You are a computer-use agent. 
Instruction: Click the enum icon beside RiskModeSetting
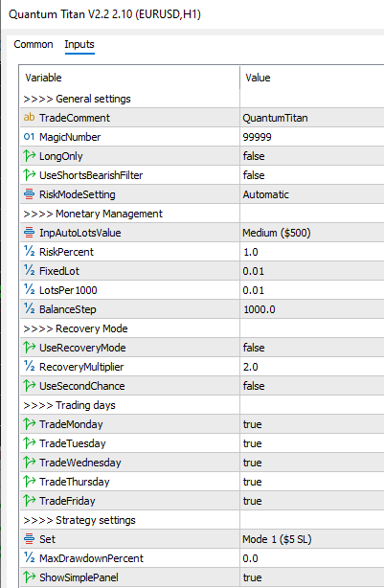pos(30,194)
